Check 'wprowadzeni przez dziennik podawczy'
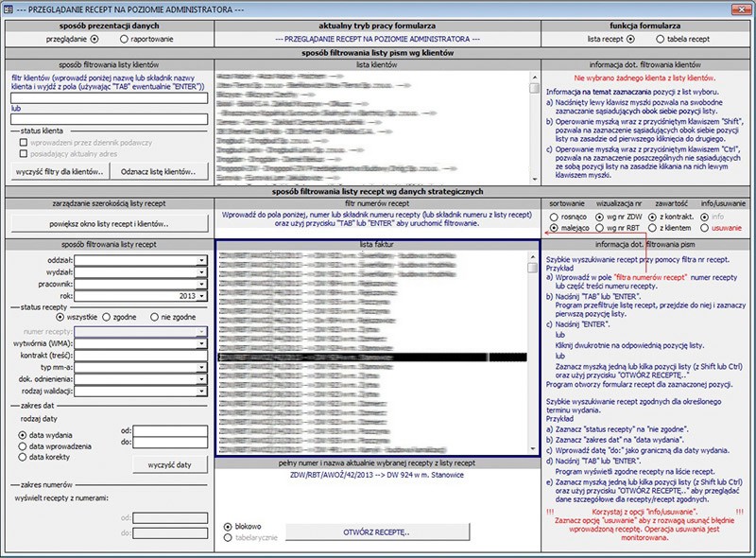The height and width of the screenshot is (558, 756). coord(23,143)
